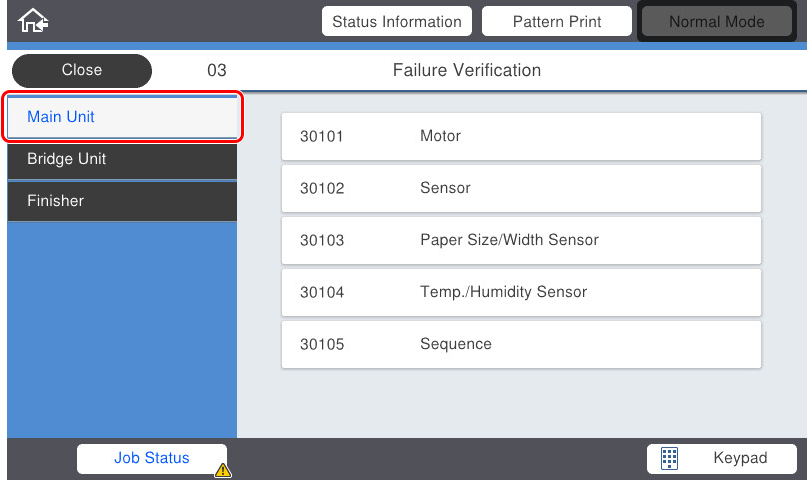808x482 pixels.
Task: Select 30104 Temp./Humidity Sensor
Action: coord(521,292)
